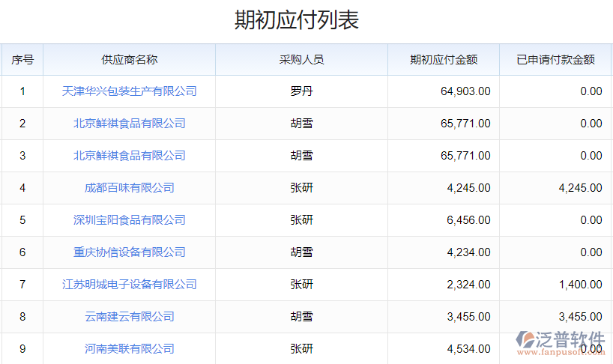Select the 1,400.00 requested payment cell
Viewport: 613px width, 364px height.
(580, 285)
